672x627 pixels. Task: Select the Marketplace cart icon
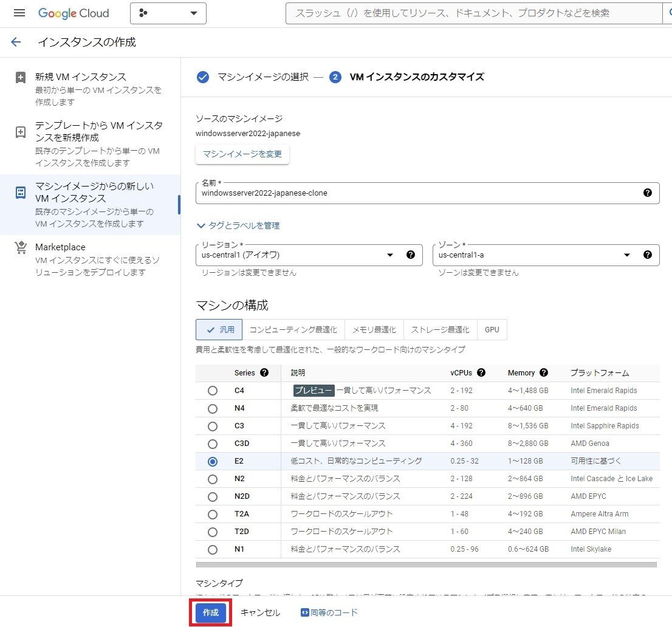(x=20, y=247)
